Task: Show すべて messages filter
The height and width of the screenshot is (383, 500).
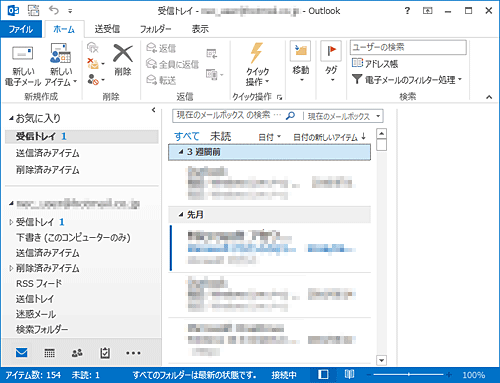Action: click(x=187, y=136)
